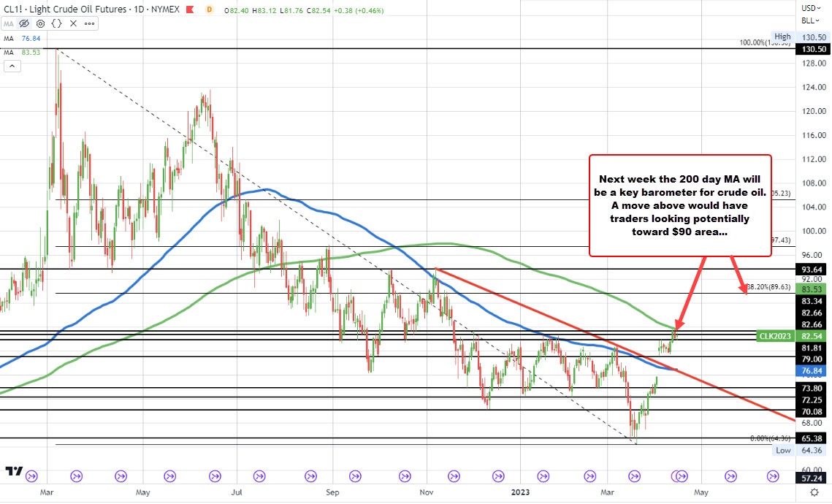Click the 2023 label on time axis
The height and width of the screenshot is (504, 832).
[x=520, y=492]
